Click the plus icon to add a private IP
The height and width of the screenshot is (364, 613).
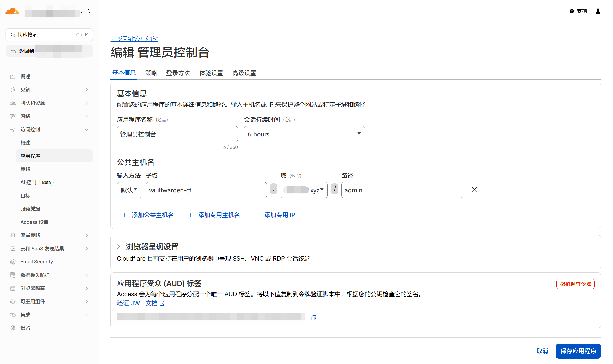click(257, 215)
